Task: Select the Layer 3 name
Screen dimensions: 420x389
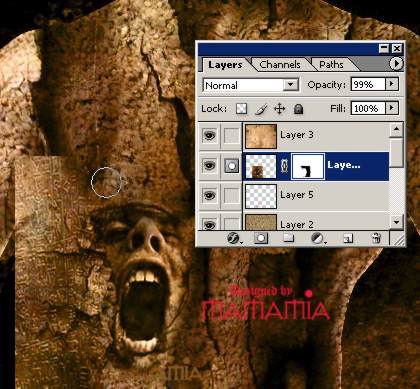Action: coord(297,135)
